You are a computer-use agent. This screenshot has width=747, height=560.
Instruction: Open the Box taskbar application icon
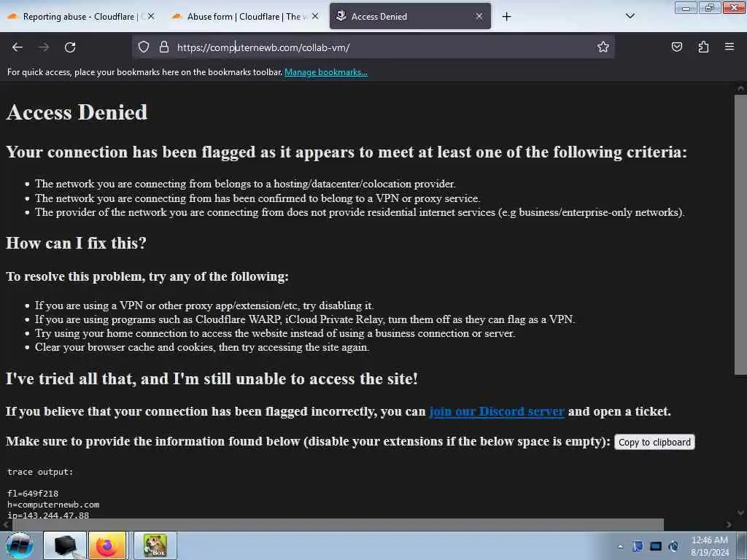155,545
